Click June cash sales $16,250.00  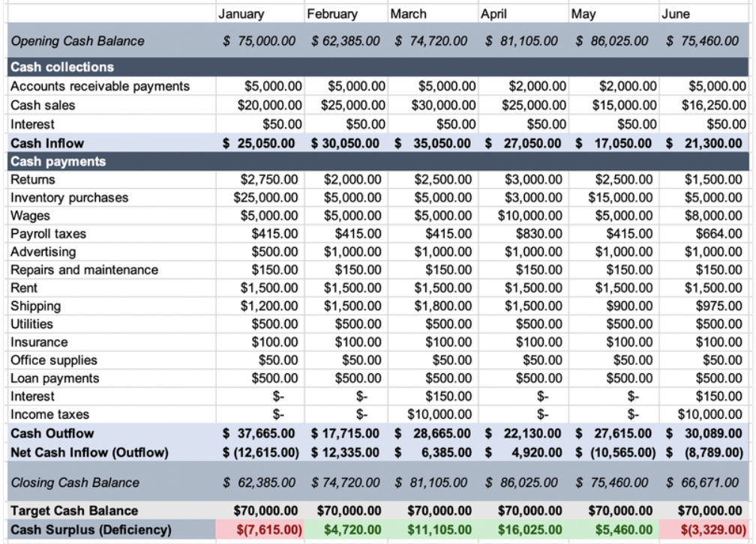coord(713,105)
